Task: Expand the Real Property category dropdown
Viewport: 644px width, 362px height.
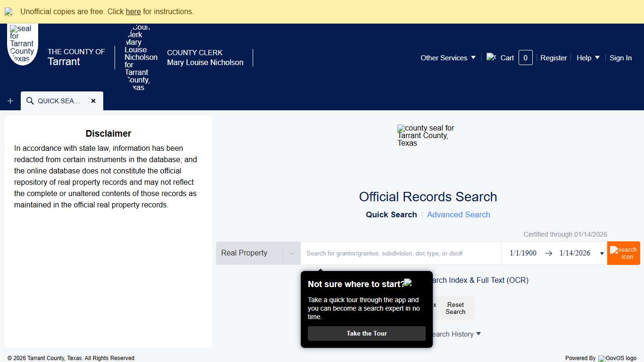Action: [x=291, y=253]
